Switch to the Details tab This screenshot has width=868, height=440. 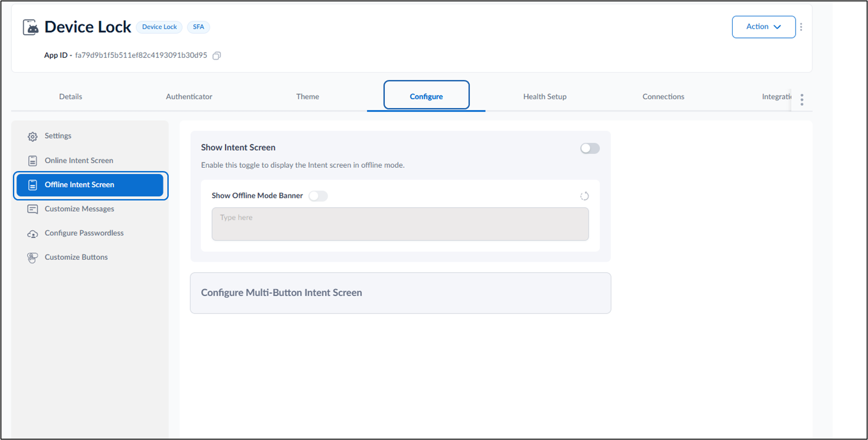pyautogui.click(x=70, y=97)
